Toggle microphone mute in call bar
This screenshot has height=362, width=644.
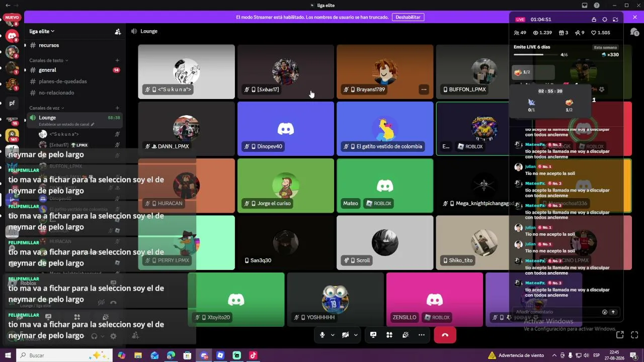323,335
